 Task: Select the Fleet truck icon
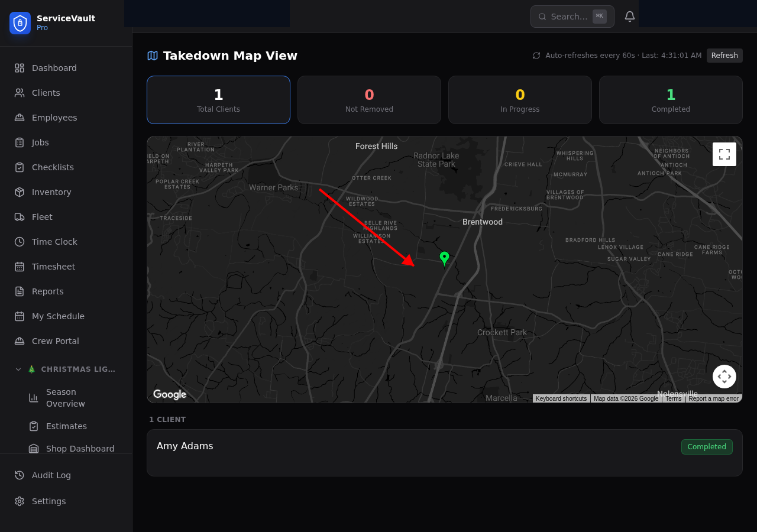[18, 216]
